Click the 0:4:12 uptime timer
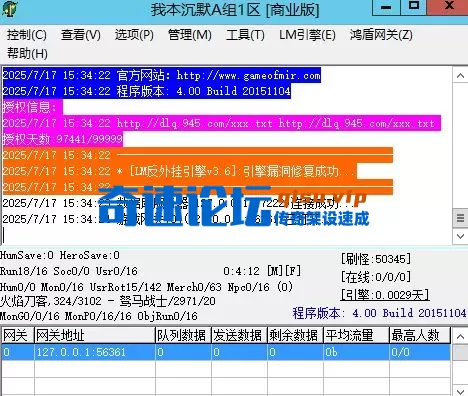 click(242, 271)
